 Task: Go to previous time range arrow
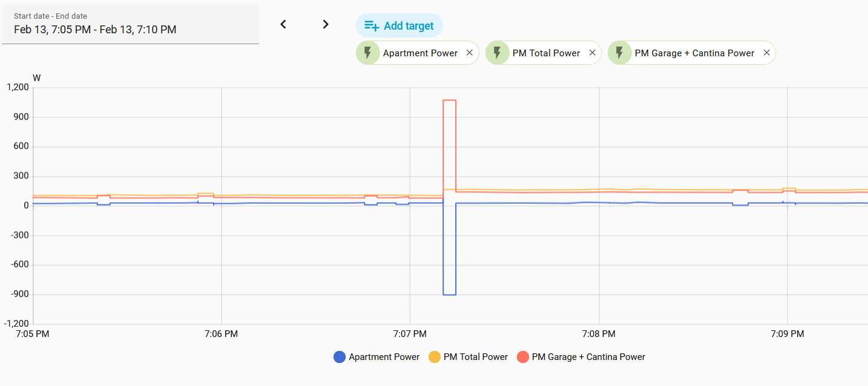[x=283, y=24]
